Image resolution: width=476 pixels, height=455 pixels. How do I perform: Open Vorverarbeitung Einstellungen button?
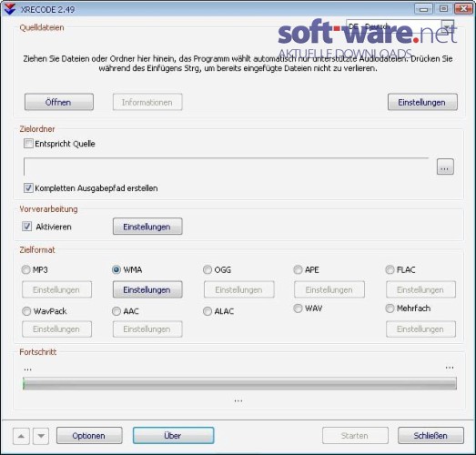[147, 227]
